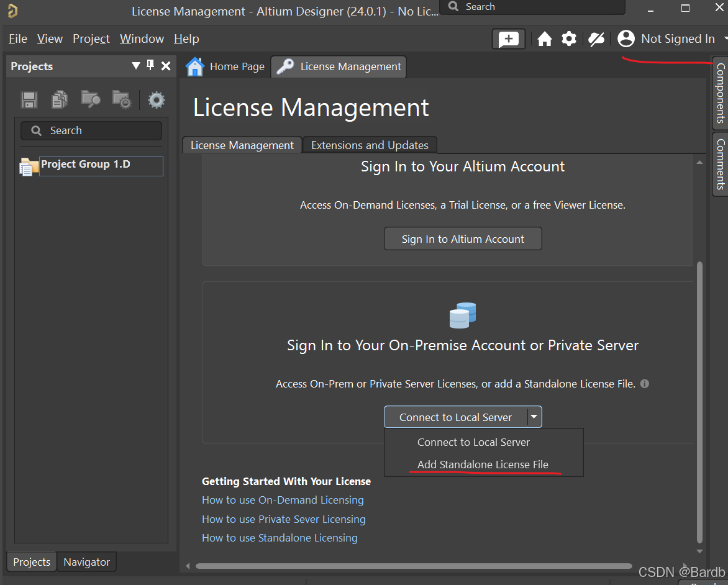The height and width of the screenshot is (585, 728).
Task: Open How to use Private Sever Licensing link
Action: 284,519
